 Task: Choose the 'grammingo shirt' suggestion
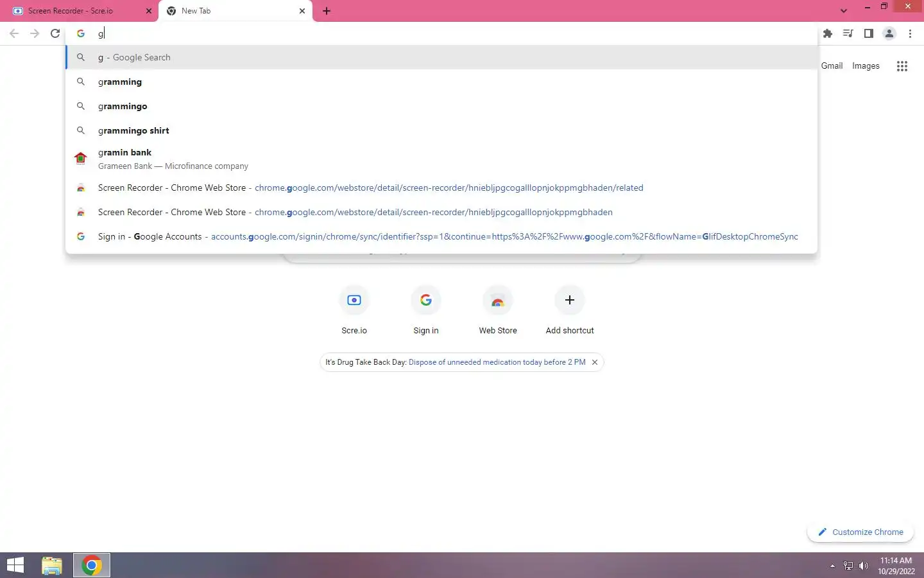coord(441,130)
